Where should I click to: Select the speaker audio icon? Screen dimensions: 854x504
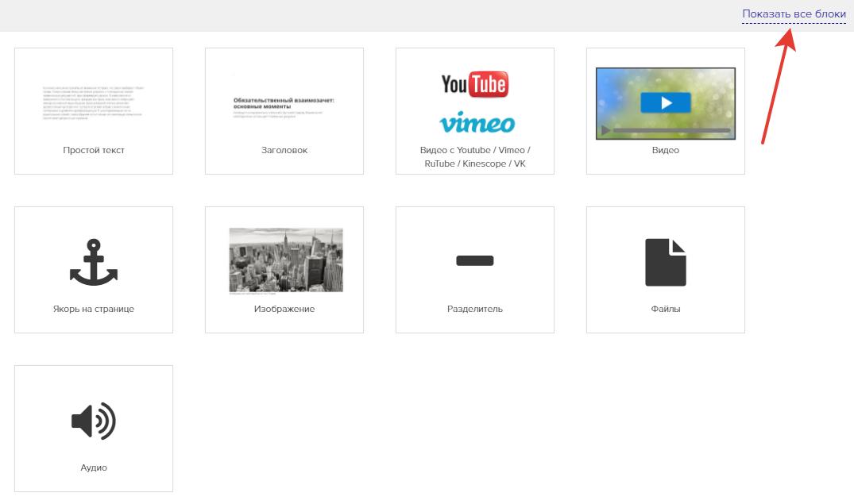(94, 421)
